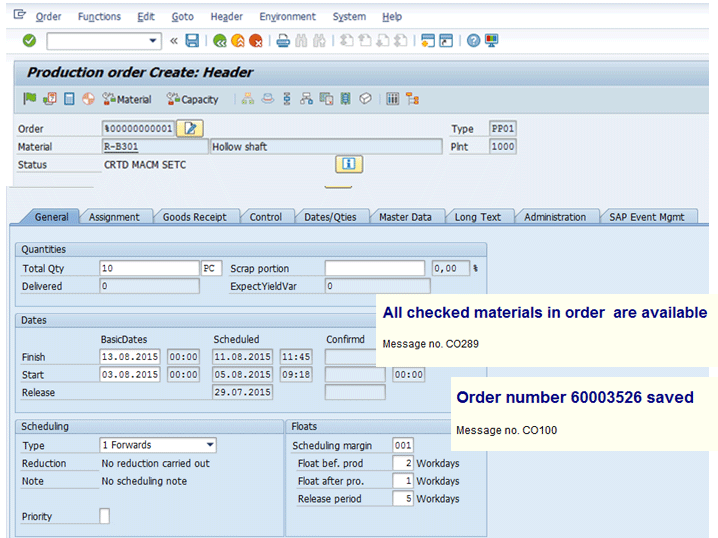Click the scheduled release date 29.07.2015
This screenshot has width=718, height=538.
point(242,392)
